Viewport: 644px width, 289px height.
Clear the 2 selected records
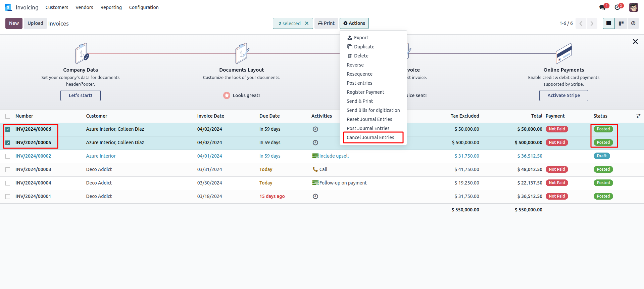(x=307, y=23)
